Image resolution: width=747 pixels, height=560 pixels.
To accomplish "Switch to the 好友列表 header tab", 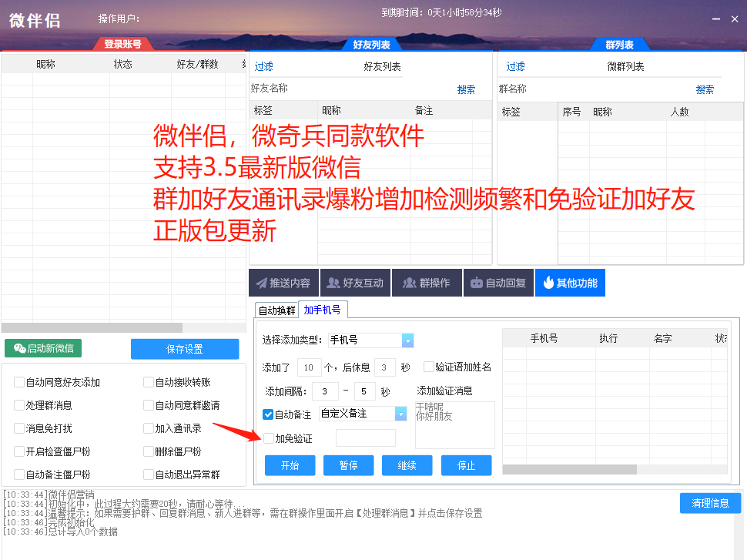I will click(372, 45).
